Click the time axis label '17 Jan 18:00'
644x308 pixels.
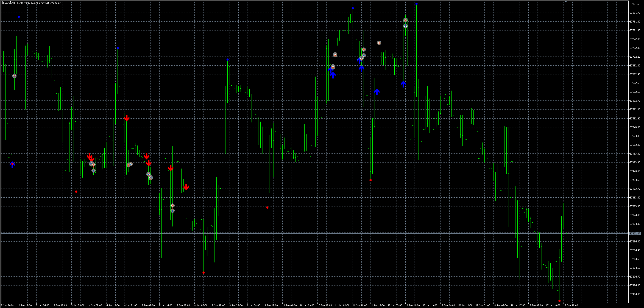pyautogui.click(x=571, y=306)
